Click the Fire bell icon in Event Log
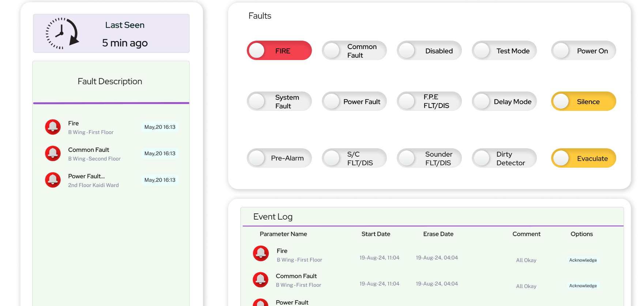 coord(261,253)
